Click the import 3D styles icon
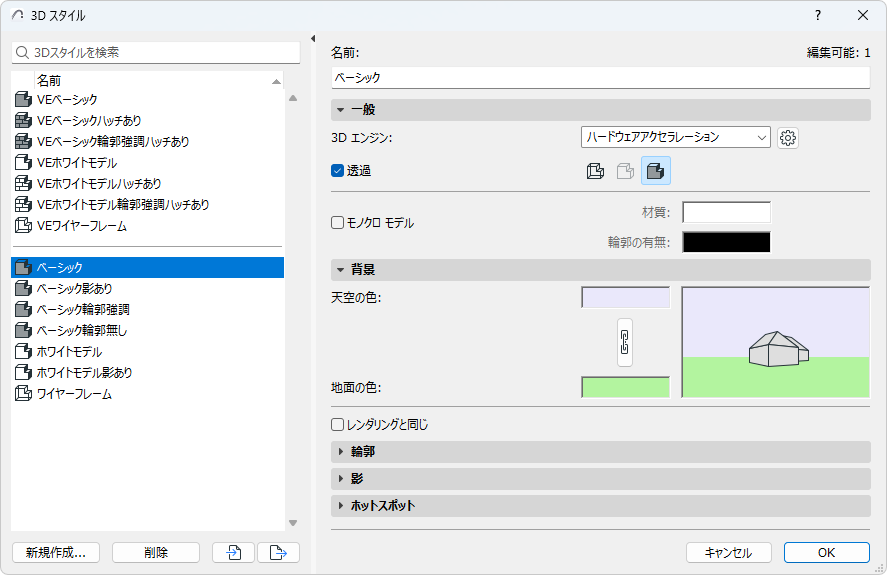This screenshot has height=575, width=887. coord(233,552)
